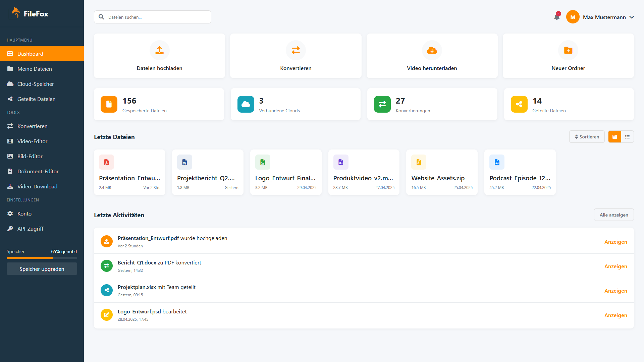Open the Dokument-Editor tool
The image size is (644, 362).
[37, 171]
